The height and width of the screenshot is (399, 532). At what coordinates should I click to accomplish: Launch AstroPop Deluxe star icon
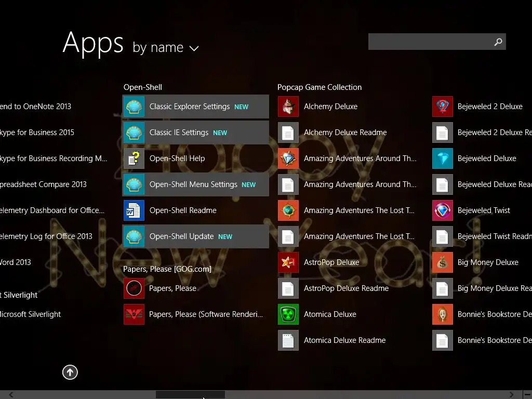pos(288,262)
